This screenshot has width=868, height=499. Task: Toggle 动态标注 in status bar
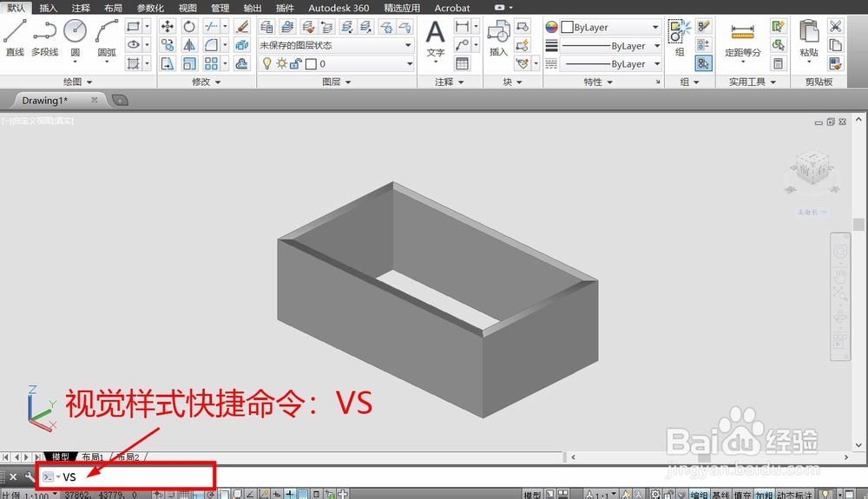(794, 496)
